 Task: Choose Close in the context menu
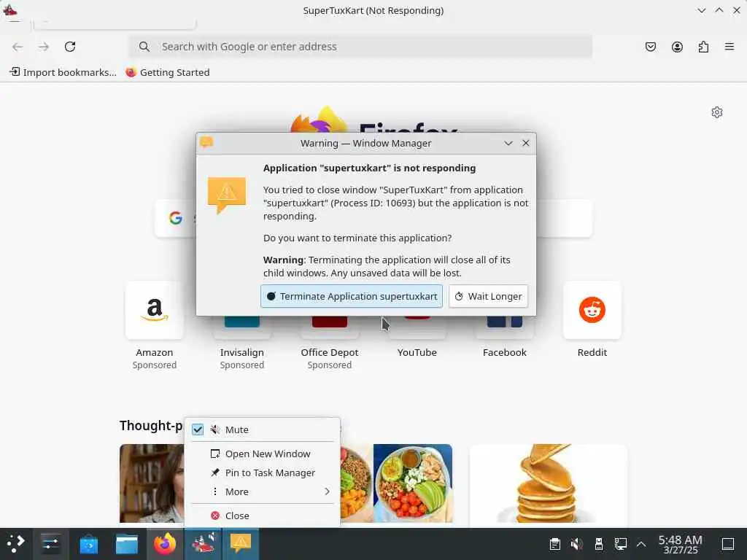click(263, 516)
